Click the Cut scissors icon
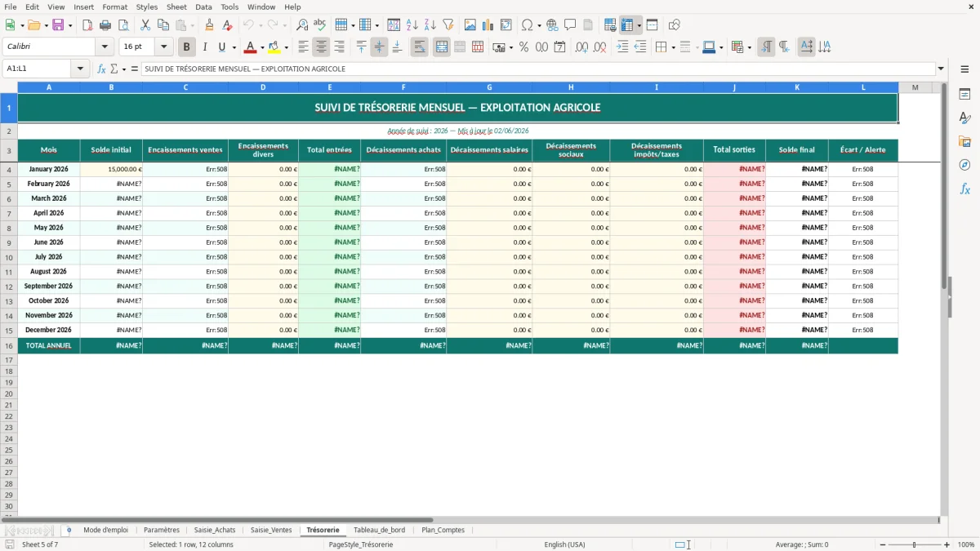 click(x=145, y=25)
